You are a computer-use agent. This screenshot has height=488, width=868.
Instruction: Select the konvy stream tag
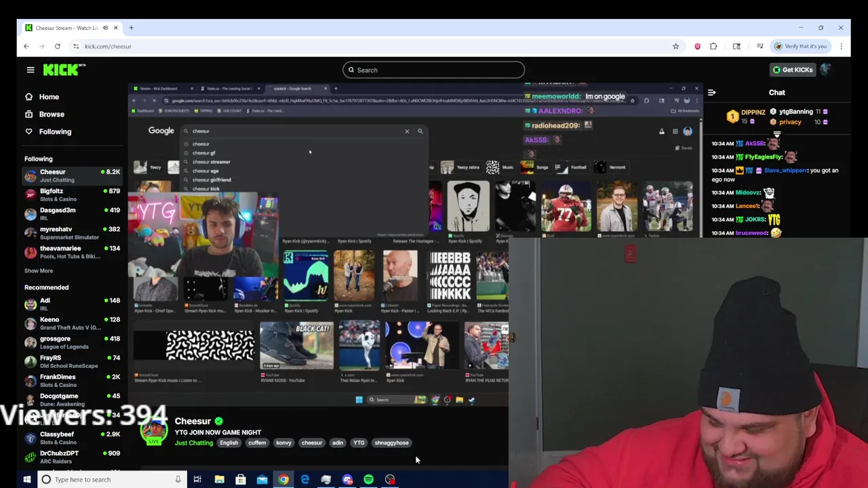coord(283,443)
